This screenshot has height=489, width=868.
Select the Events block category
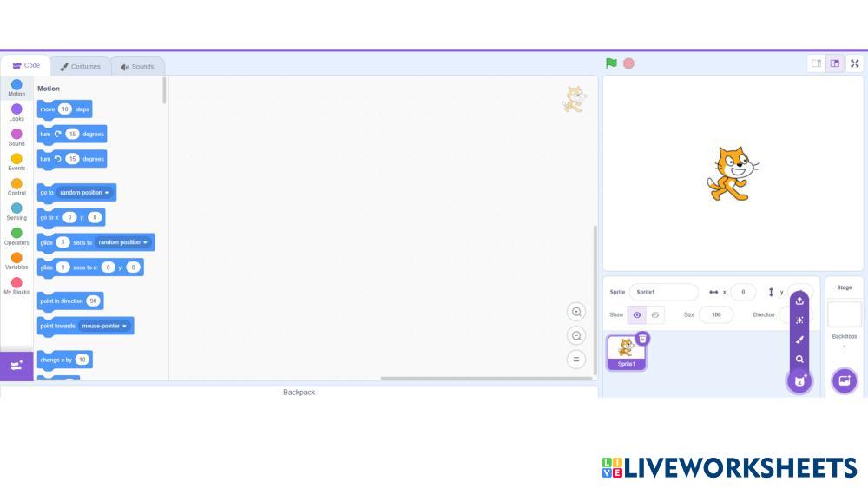point(16,162)
